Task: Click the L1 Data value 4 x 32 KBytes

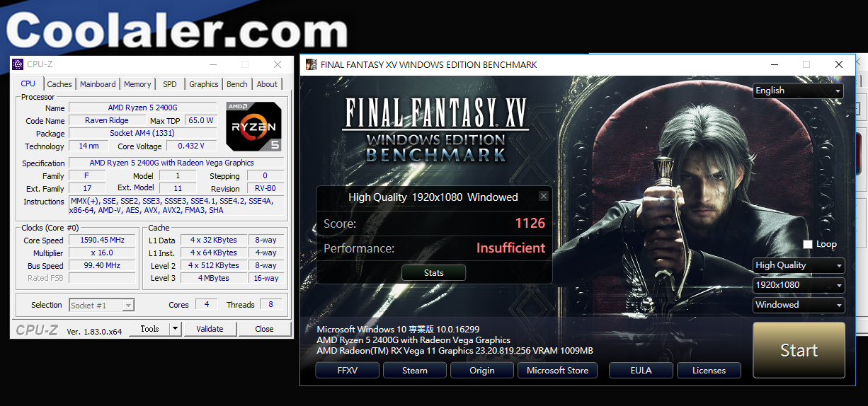Action: tap(214, 240)
